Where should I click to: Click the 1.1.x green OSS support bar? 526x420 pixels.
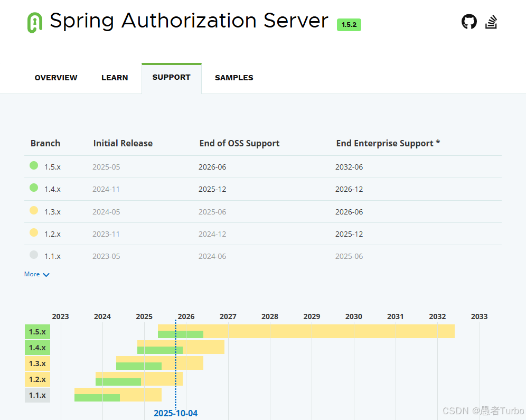97,398
